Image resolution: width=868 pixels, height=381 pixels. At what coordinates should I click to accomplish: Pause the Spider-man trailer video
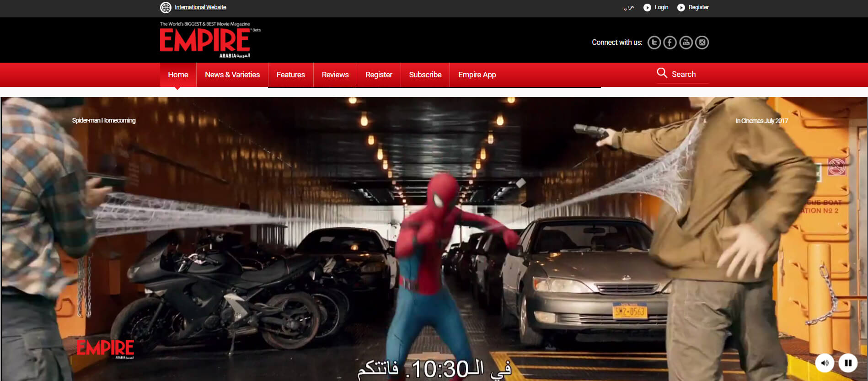848,363
